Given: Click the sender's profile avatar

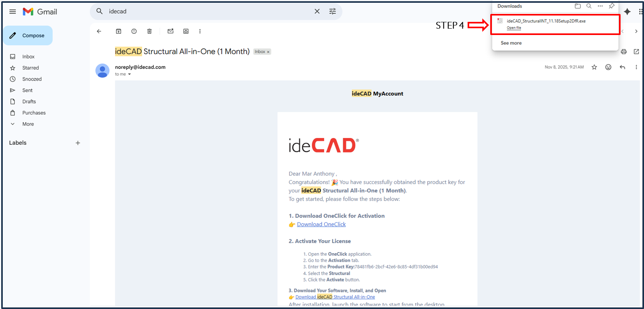Looking at the screenshot, I should click(x=102, y=71).
